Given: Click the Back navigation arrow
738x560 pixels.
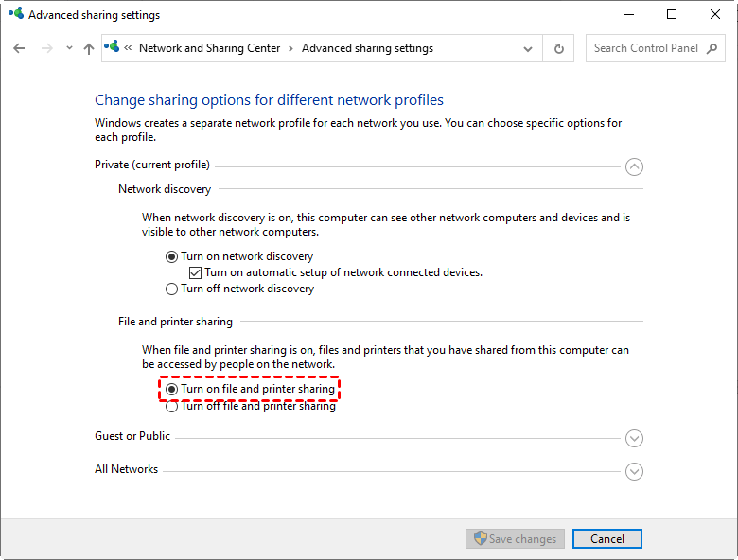Looking at the screenshot, I should pyautogui.click(x=20, y=48).
